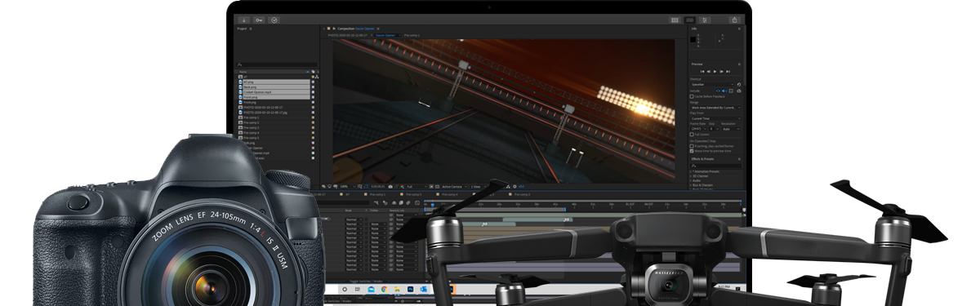This screenshot has width=980, height=306.
Task: Open Google Chrome from the Windows taskbar
Action: (384, 289)
